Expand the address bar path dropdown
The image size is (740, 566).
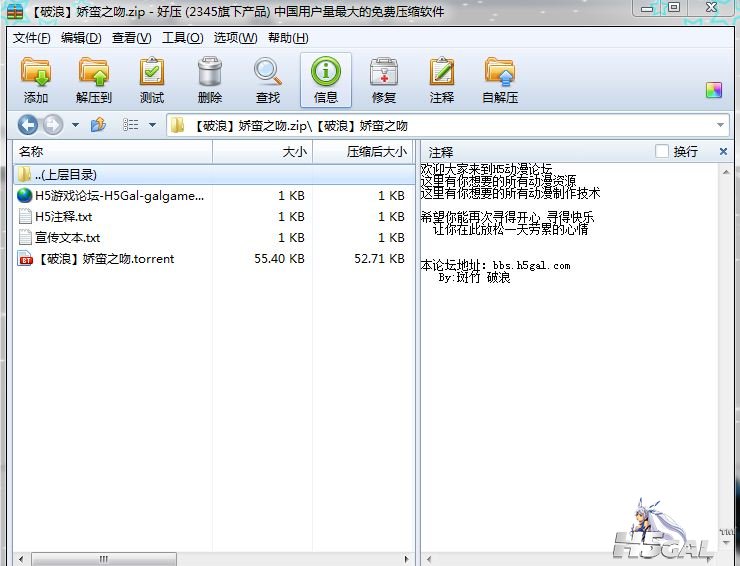coord(720,125)
